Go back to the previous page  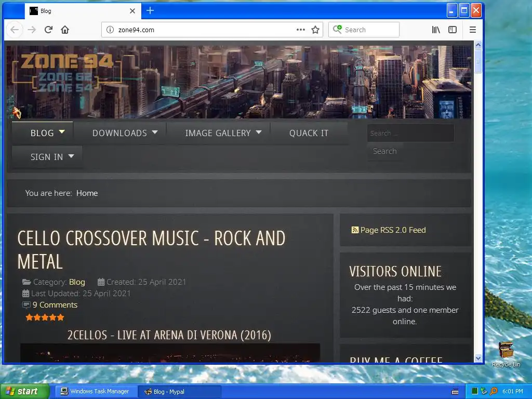[15, 30]
